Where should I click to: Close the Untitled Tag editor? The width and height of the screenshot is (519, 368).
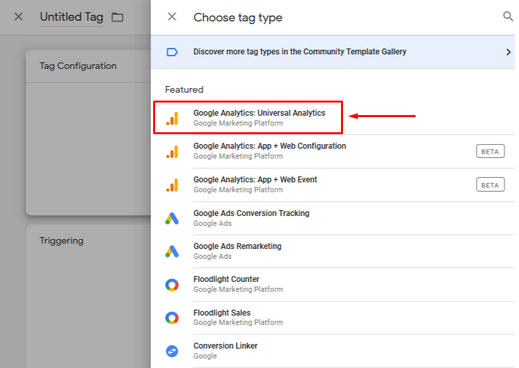tap(19, 17)
